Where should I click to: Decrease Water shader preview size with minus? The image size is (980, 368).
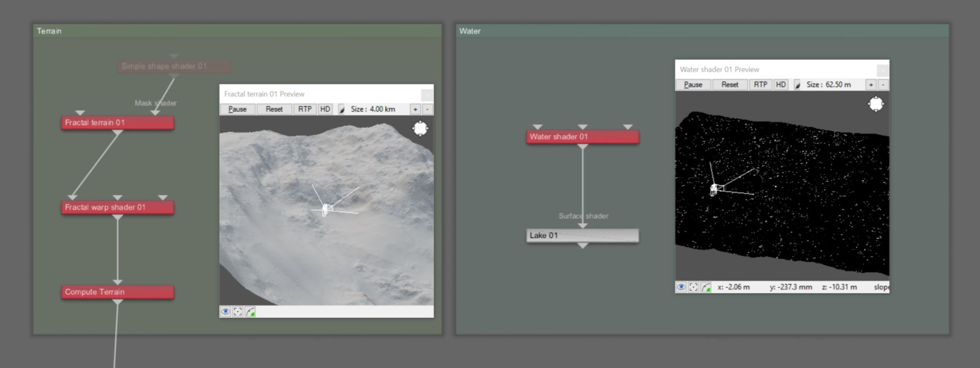(x=883, y=85)
